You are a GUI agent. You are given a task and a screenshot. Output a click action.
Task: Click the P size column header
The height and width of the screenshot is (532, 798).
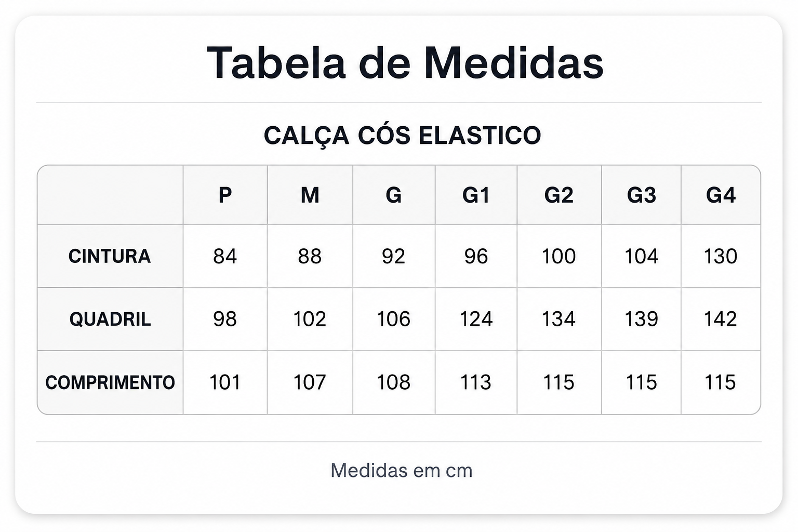tap(225, 195)
